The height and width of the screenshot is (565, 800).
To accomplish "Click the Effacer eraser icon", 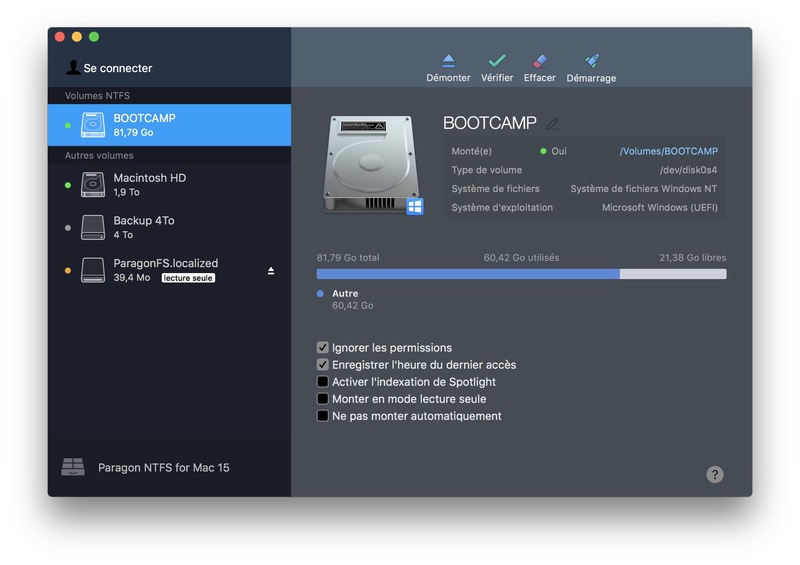I will click(540, 61).
